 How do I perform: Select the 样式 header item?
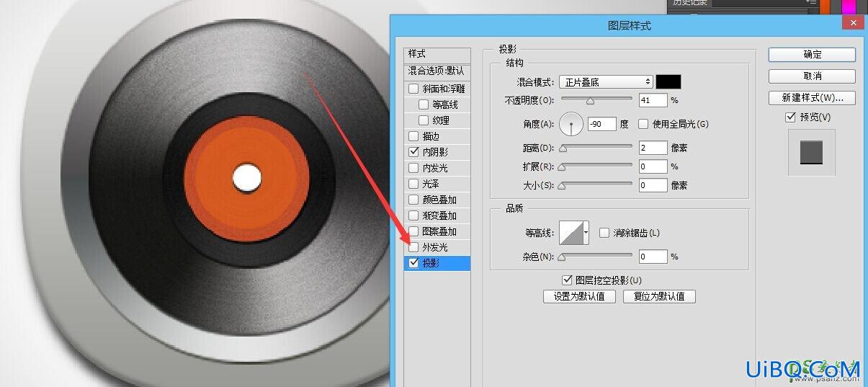437,54
